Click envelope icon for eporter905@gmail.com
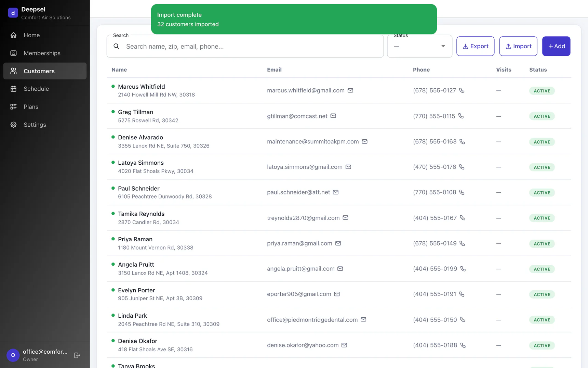588x368 pixels. click(x=337, y=294)
